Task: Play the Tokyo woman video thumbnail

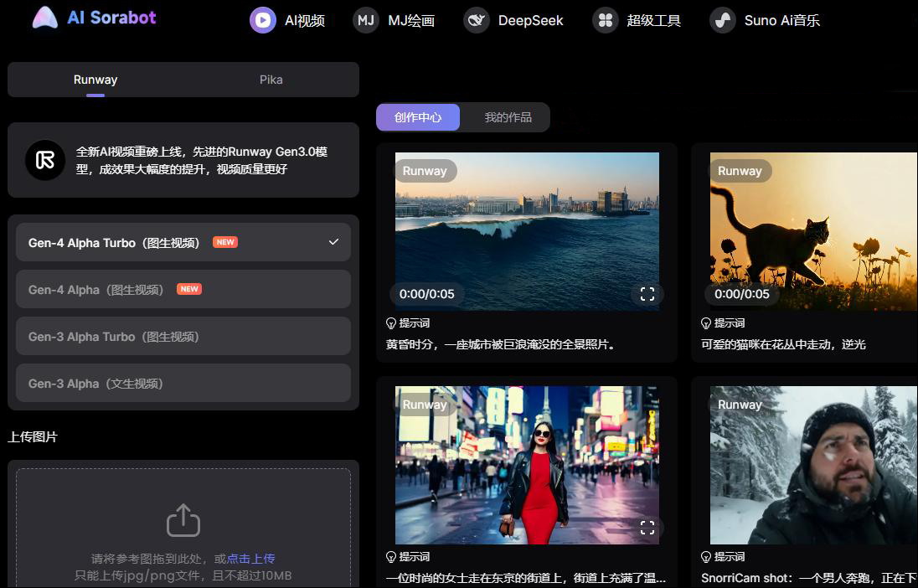Action: point(527,465)
